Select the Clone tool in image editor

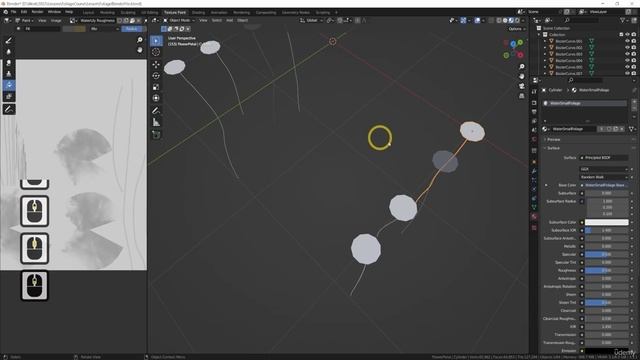pyautogui.click(x=9, y=74)
